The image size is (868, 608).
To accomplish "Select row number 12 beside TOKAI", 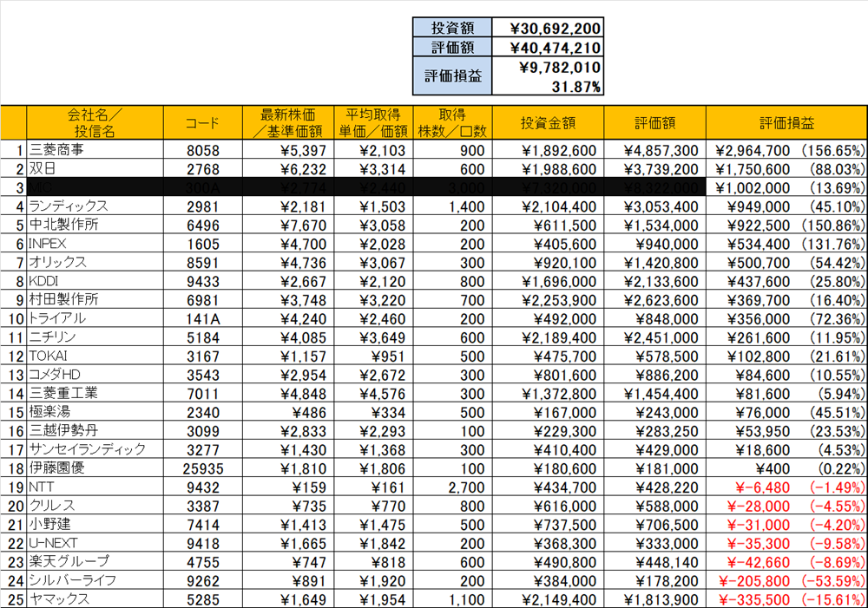I will pos(14,356).
